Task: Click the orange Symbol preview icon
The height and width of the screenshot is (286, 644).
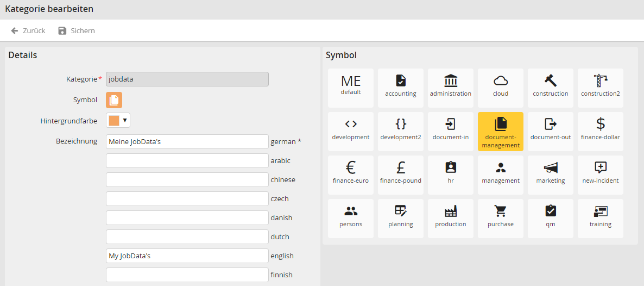Action: pyautogui.click(x=114, y=100)
